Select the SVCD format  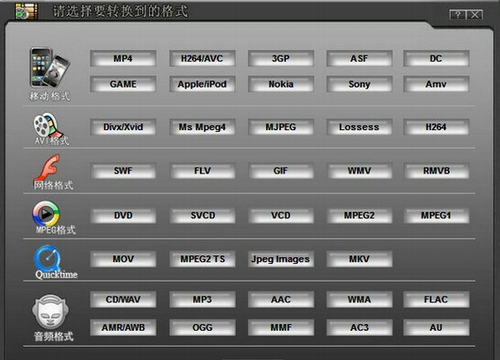pyautogui.click(x=202, y=215)
